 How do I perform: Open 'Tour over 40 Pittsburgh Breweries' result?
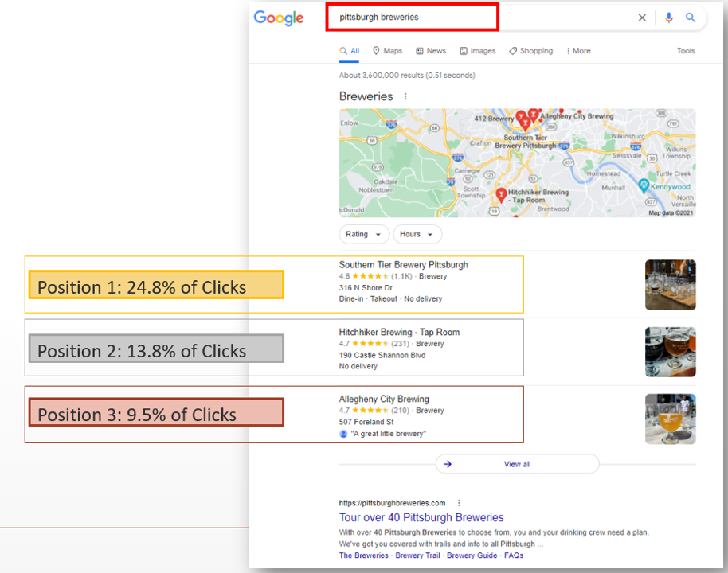tap(421, 517)
